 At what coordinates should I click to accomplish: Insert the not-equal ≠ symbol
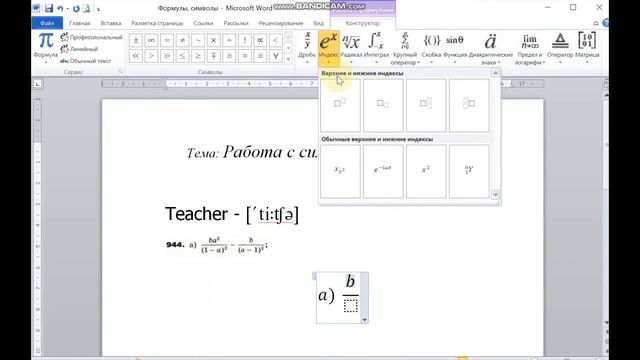(x=182, y=40)
